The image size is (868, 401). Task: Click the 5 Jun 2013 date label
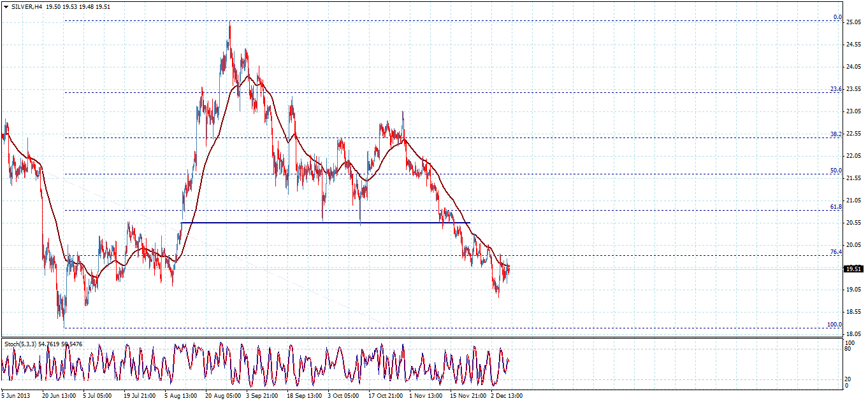point(16,395)
